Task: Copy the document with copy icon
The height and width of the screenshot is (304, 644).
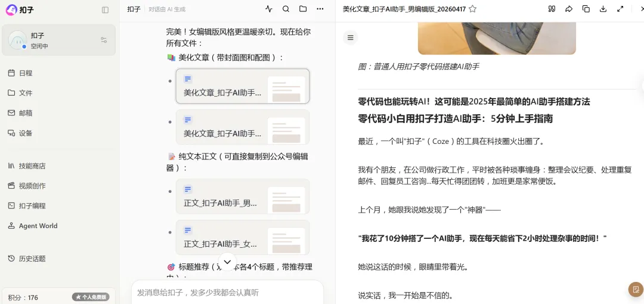Action: (586, 9)
